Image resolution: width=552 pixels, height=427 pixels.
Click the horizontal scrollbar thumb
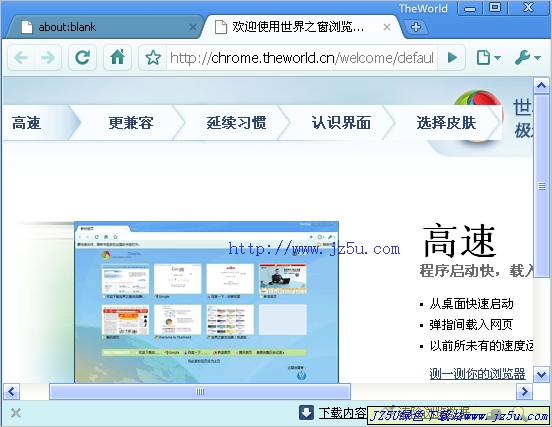tap(200, 391)
